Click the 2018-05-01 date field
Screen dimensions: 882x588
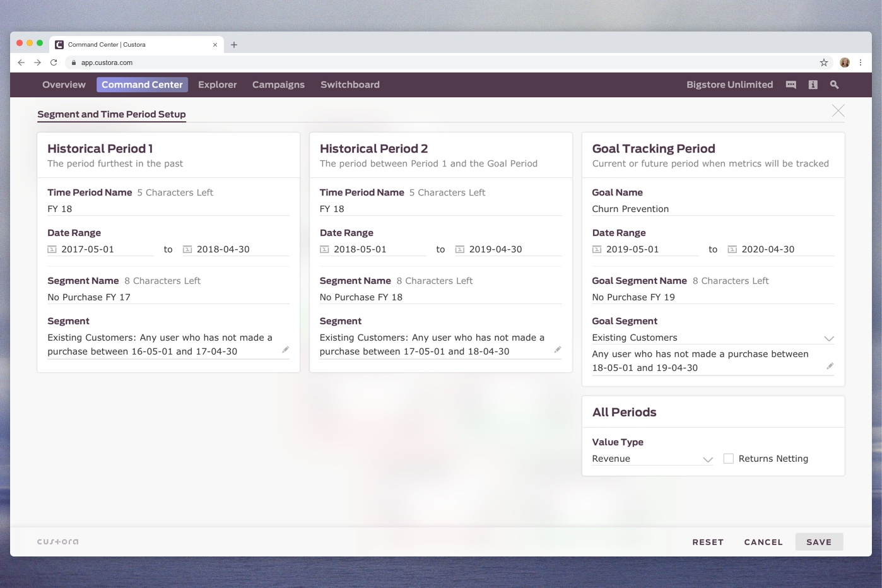point(373,249)
